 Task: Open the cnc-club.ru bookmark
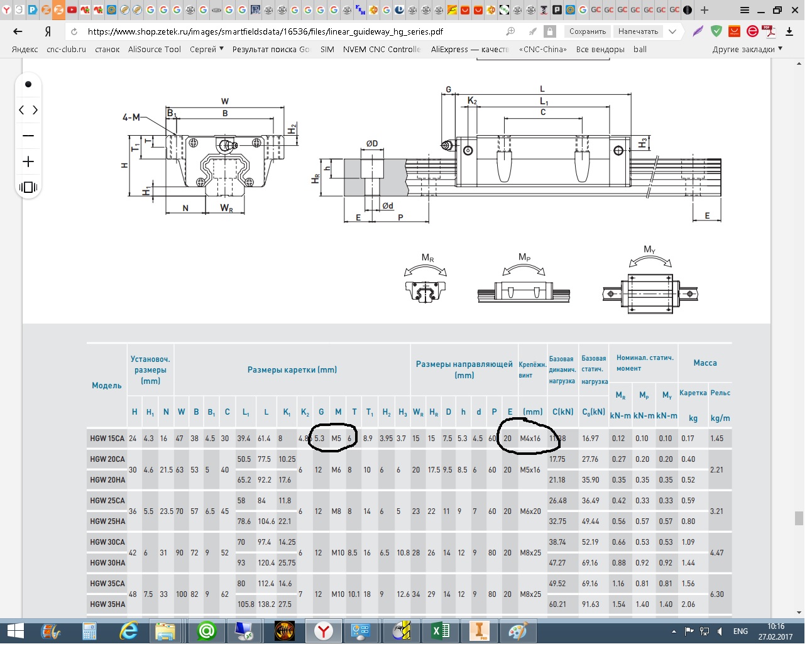point(66,49)
